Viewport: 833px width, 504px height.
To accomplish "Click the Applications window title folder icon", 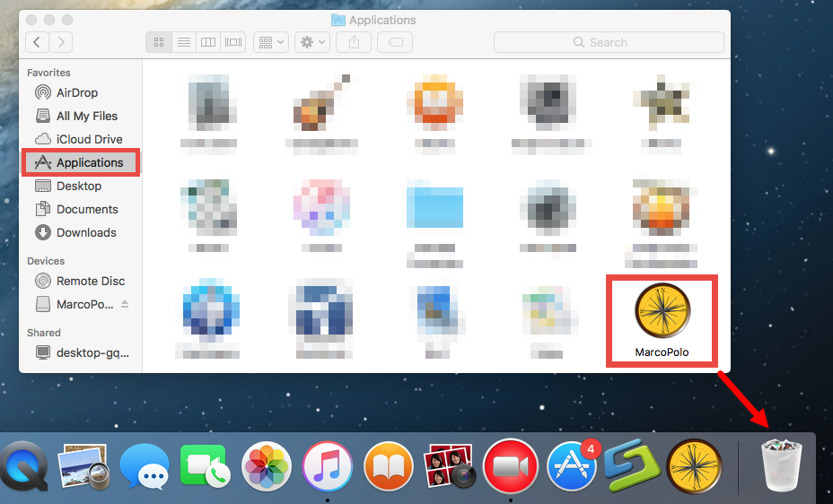I will (338, 20).
